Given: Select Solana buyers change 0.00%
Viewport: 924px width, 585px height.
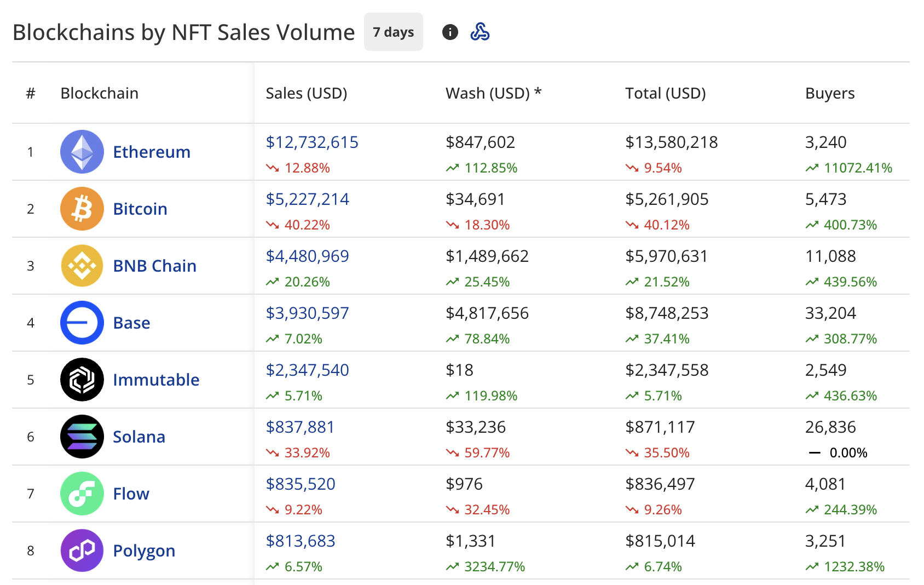Looking at the screenshot, I should pyautogui.click(x=848, y=453).
